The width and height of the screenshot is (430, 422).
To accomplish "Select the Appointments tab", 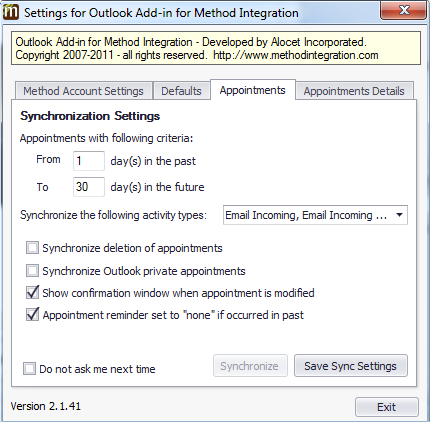I will click(x=253, y=90).
